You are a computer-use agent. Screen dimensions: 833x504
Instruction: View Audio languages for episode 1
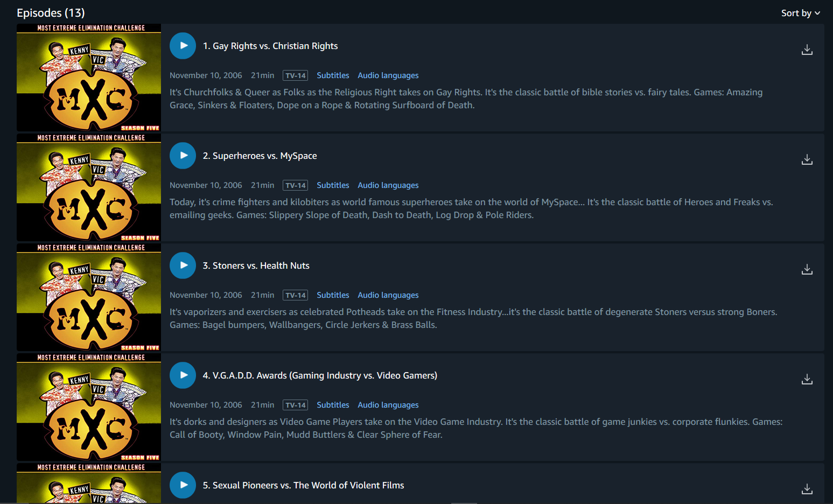[x=388, y=75]
